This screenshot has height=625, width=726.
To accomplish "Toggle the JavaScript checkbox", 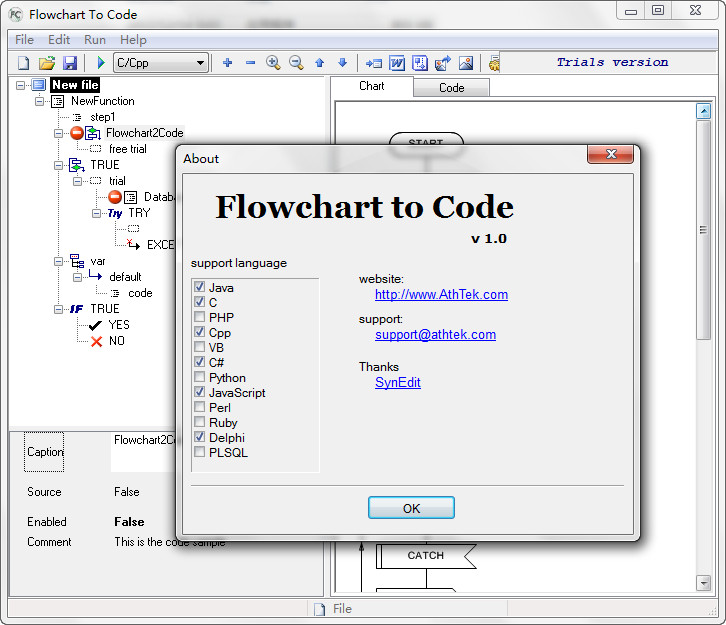I will (200, 392).
